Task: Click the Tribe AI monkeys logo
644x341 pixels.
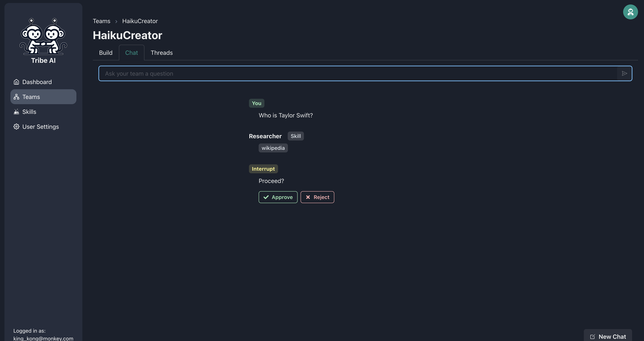Action: point(43,36)
